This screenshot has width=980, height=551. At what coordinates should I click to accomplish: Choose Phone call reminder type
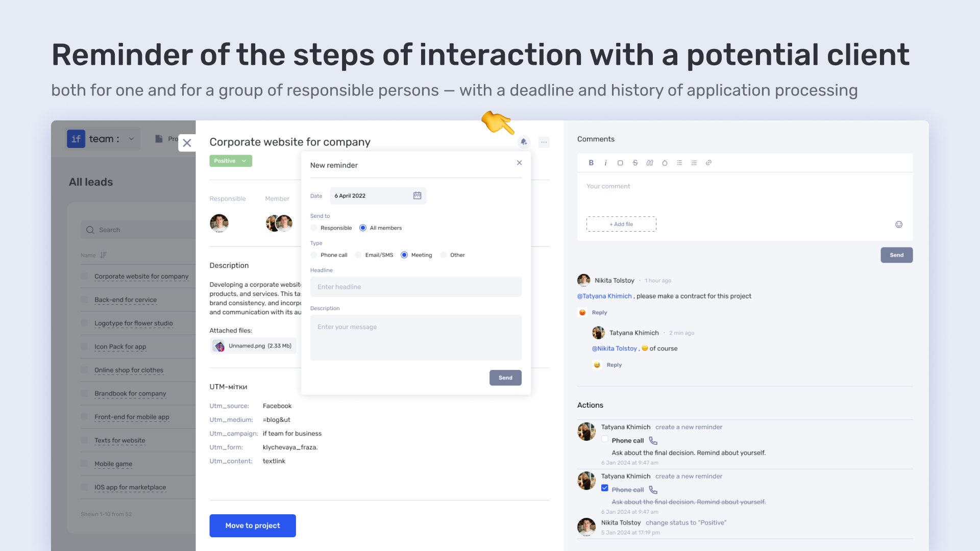[314, 255]
